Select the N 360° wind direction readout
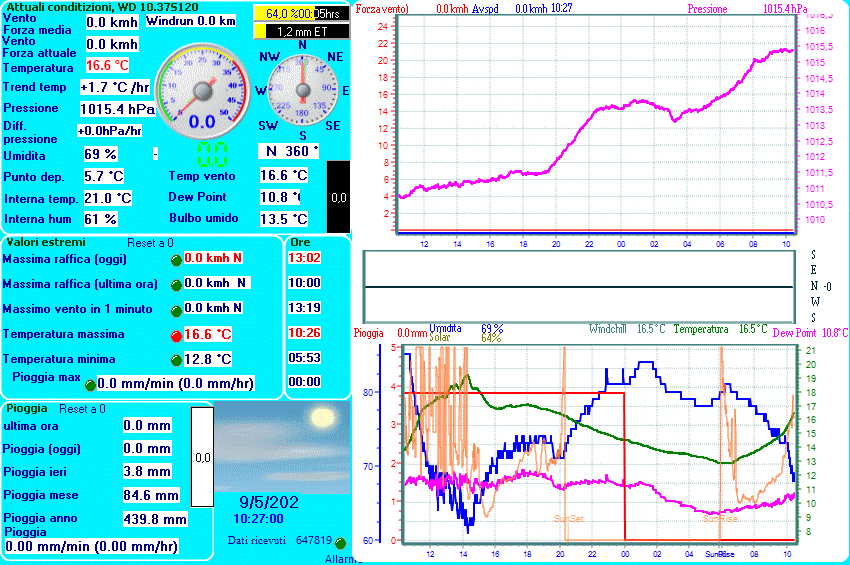The image size is (850, 565). [288, 151]
